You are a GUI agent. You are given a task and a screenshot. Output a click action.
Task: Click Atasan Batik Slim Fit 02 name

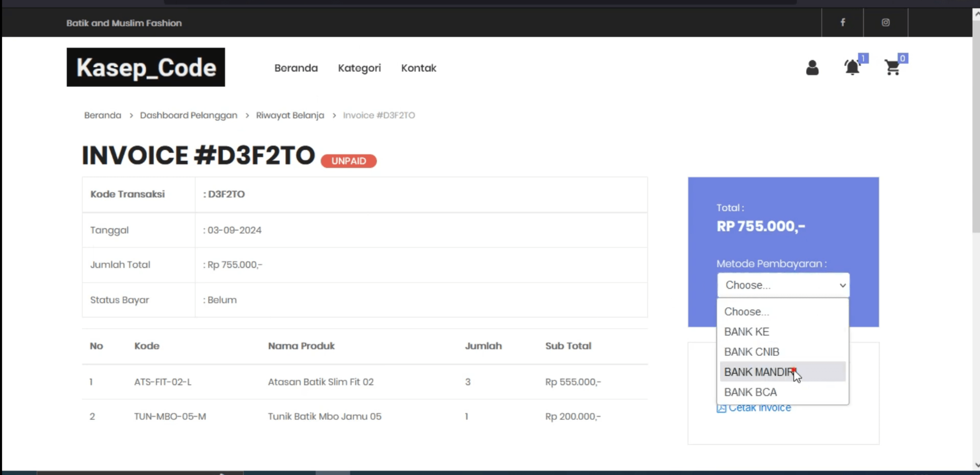click(321, 382)
